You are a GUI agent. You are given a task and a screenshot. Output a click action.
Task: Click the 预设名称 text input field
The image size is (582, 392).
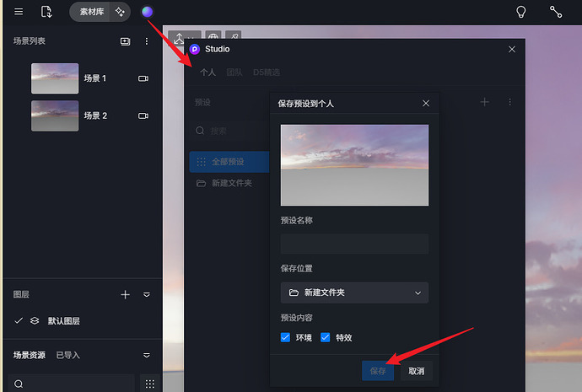354,244
